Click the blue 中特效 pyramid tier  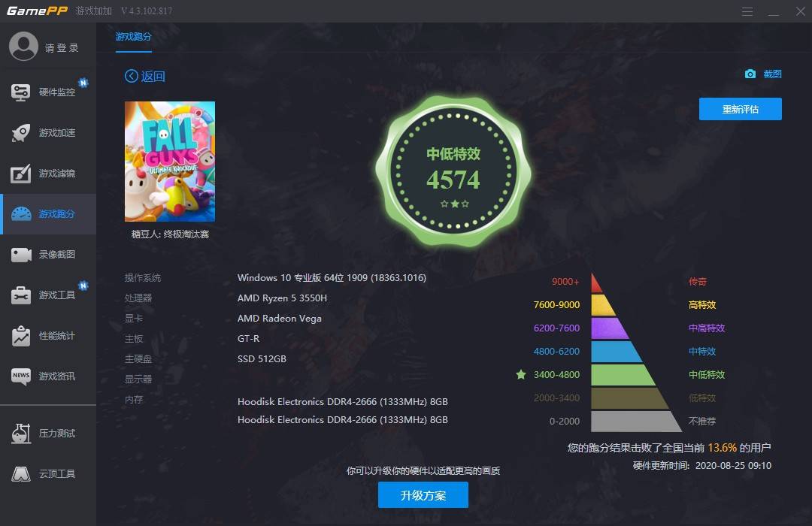point(617,352)
